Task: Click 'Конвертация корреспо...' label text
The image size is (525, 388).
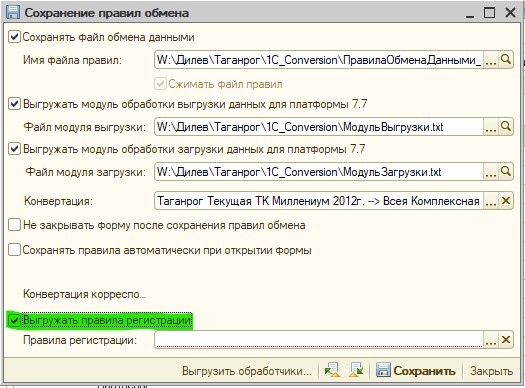Action: pos(84,294)
